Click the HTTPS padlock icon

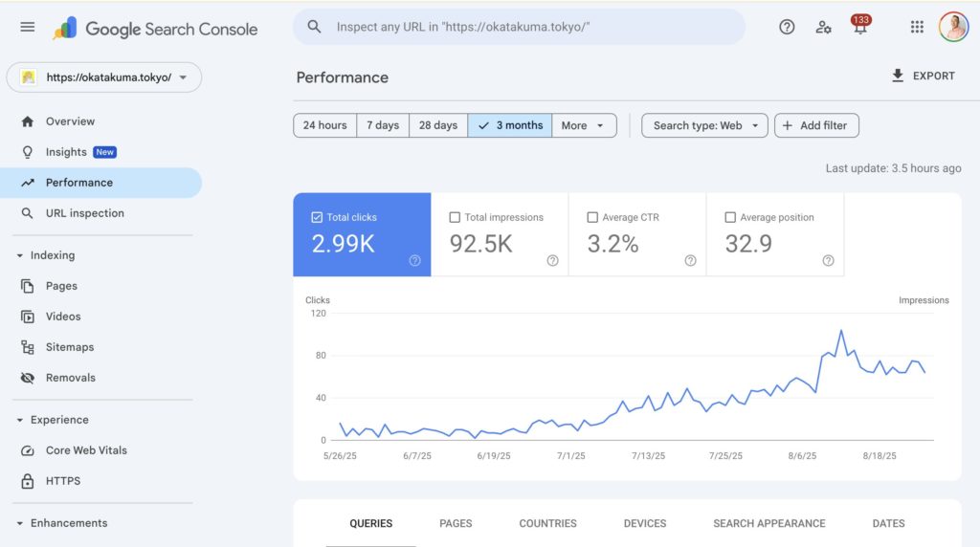click(x=28, y=481)
